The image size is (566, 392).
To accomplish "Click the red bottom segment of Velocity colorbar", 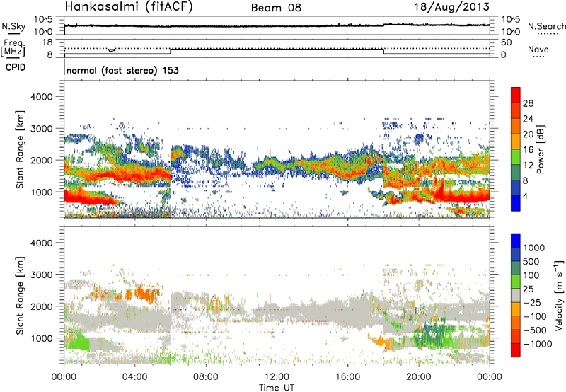I will [x=516, y=350].
